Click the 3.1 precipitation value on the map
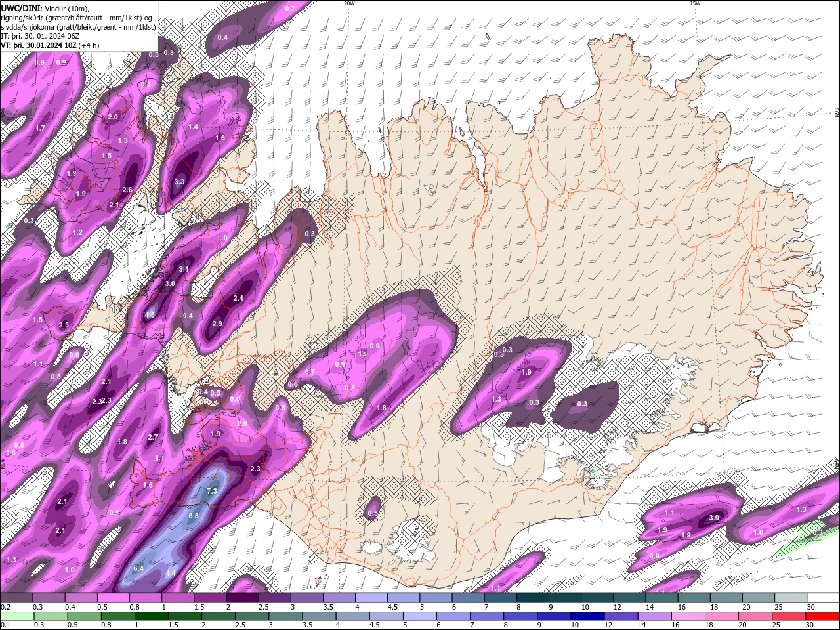Viewport: 840px width, 630px height. coord(184,269)
